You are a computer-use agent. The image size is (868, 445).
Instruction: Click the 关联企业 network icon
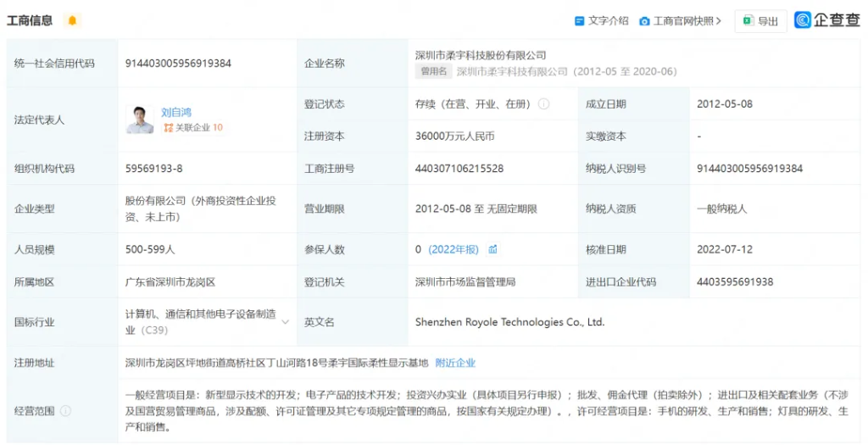click(x=169, y=128)
